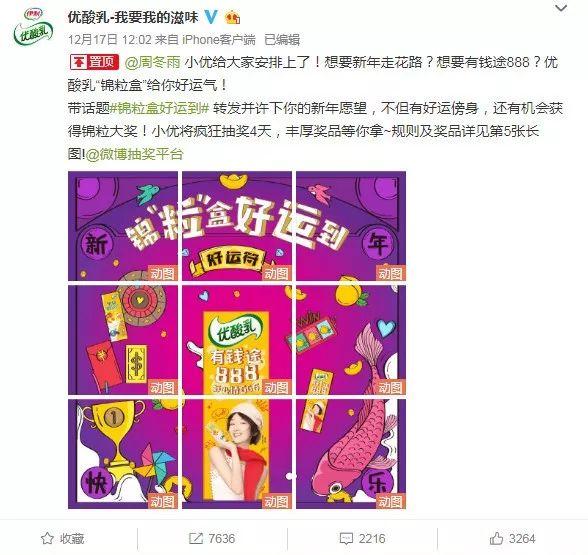
Task: Click the iPhone客户端 source link
Action: pyautogui.click(x=219, y=39)
